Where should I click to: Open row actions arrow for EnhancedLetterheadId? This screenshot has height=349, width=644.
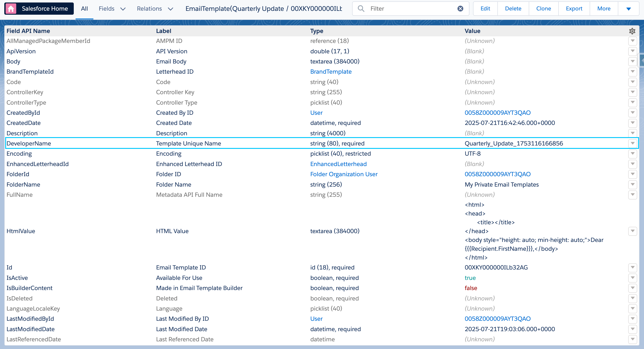tap(632, 164)
